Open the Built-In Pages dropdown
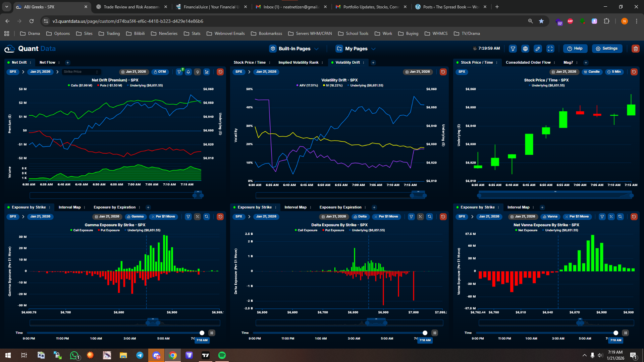Screen dimensions: 644x362 [294, 49]
